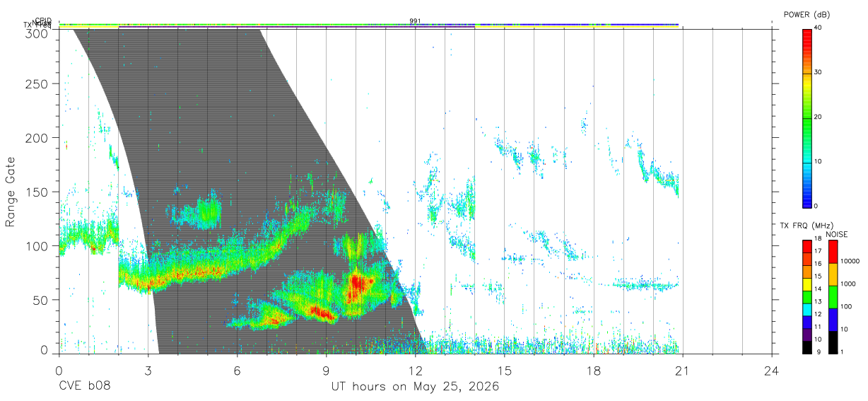Click the 'CVE b08' radar label
This screenshot has height=401, width=868.
click(x=84, y=387)
